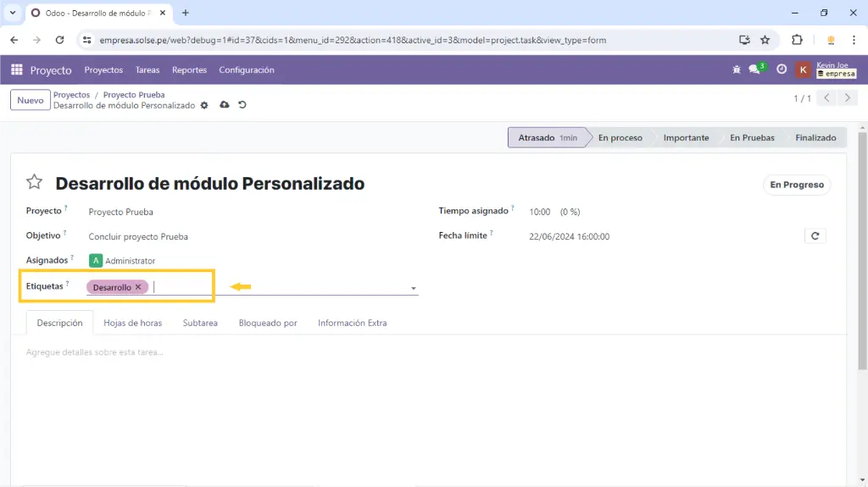Toggle the priority star on the task
The image size is (868, 487).
point(34,182)
